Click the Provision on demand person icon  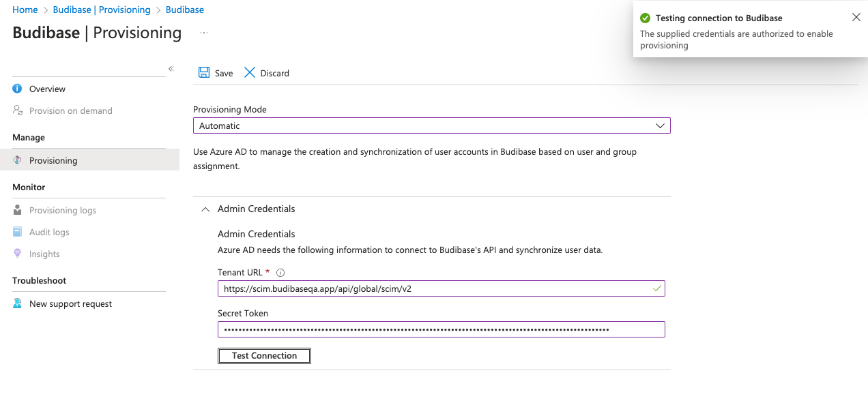click(18, 110)
